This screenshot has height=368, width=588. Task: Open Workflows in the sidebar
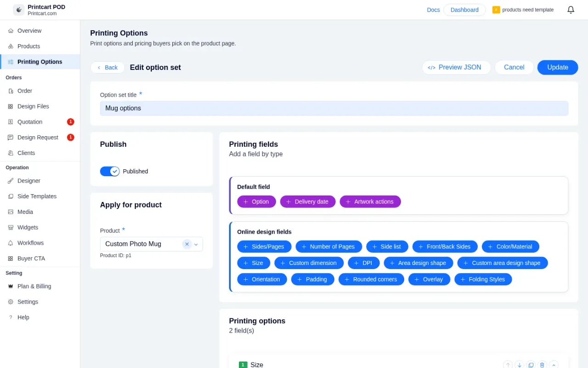[x=40, y=243]
